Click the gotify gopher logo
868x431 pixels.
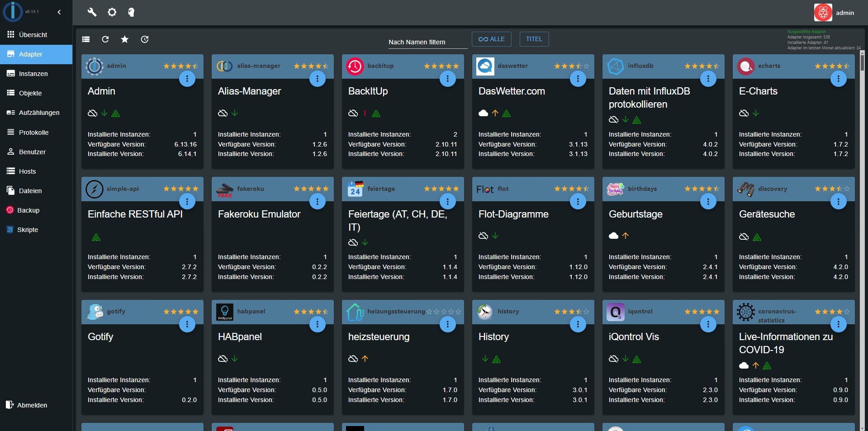(95, 312)
